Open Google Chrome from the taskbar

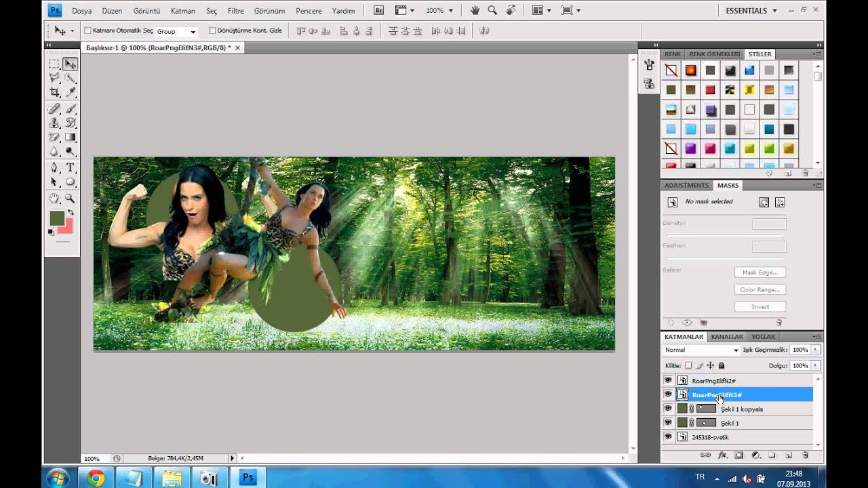point(96,477)
